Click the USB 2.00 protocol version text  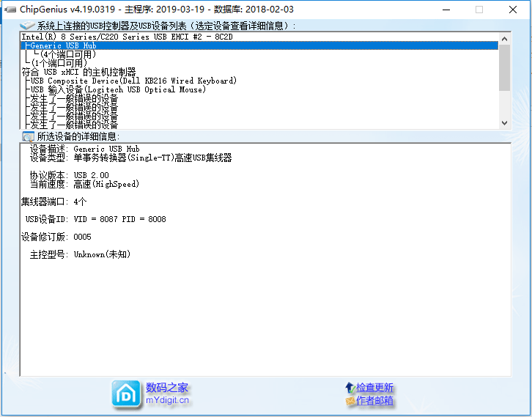coord(91,175)
